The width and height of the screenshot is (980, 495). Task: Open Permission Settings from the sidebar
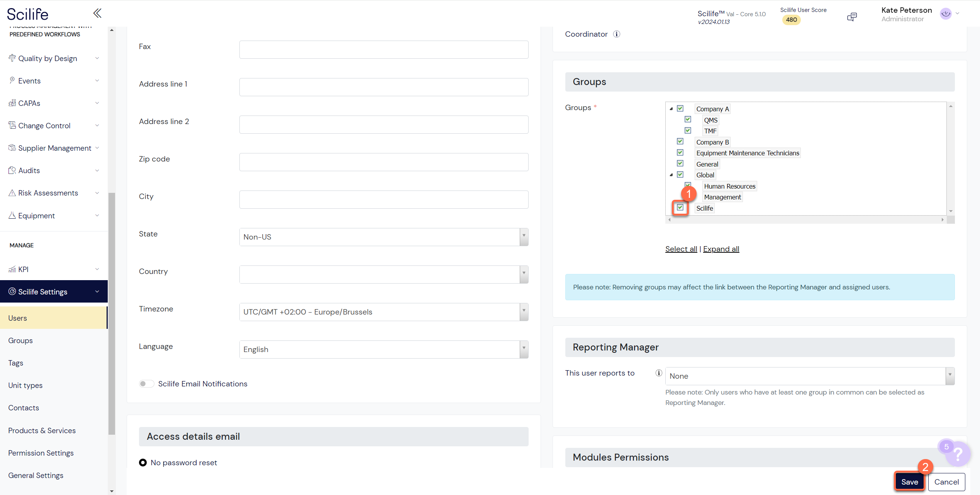coord(41,452)
